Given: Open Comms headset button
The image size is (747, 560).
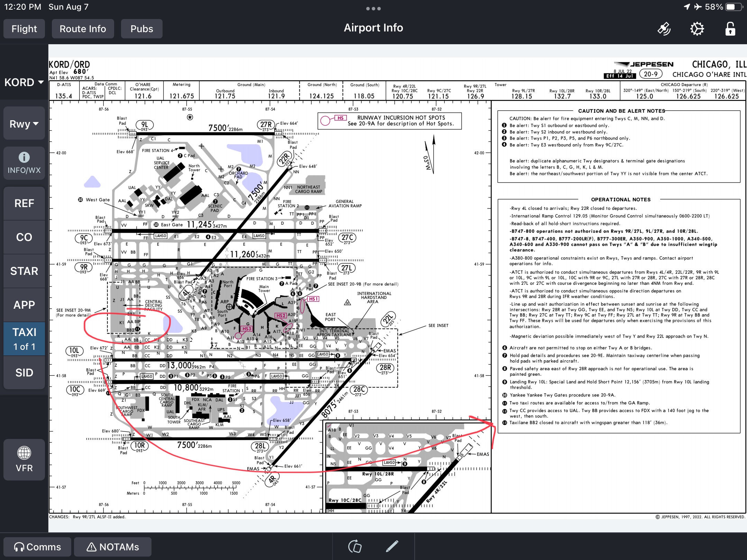Looking at the screenshot, I should pos(37,547).
